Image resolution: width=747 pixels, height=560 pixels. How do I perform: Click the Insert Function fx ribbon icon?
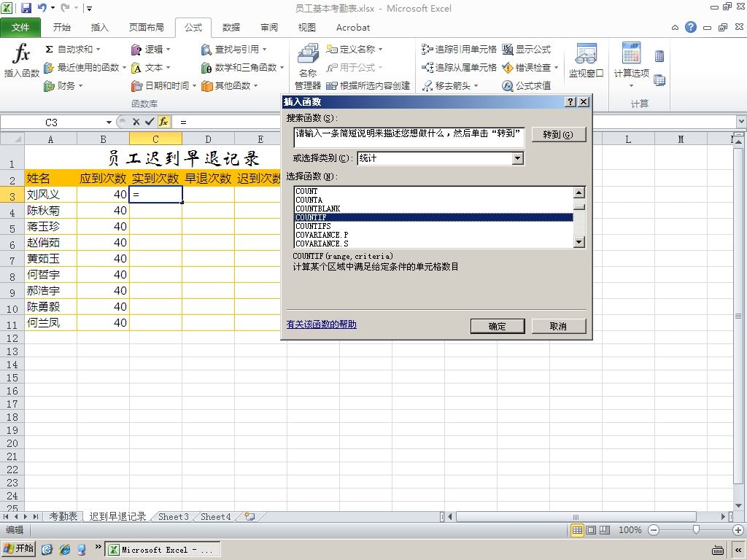pyautogui.click(x=21, y=60)
